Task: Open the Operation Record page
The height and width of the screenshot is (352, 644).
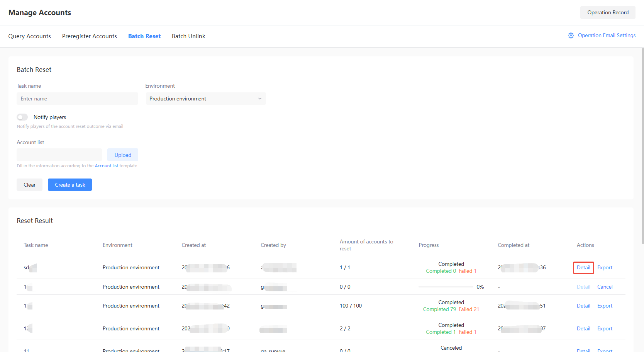Action: 608,12
